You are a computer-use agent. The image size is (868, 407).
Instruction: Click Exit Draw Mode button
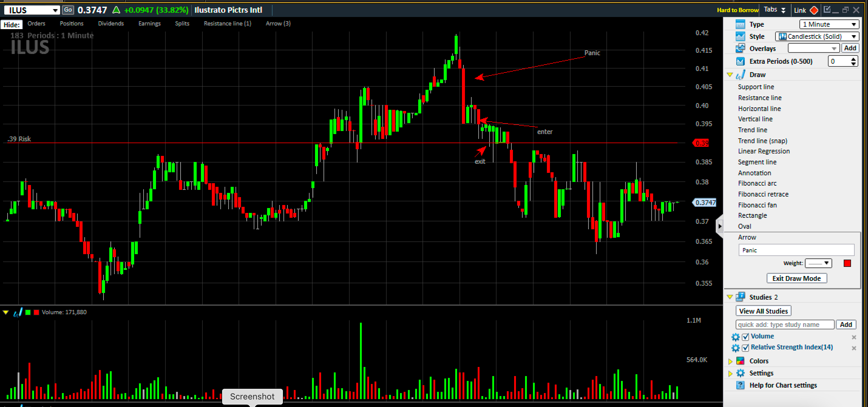click(796, 278)
